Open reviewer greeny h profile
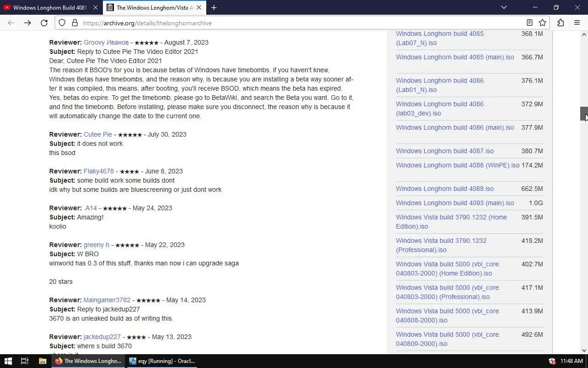Viewport: 588px width, 368px height. click(x=96, y=245)
